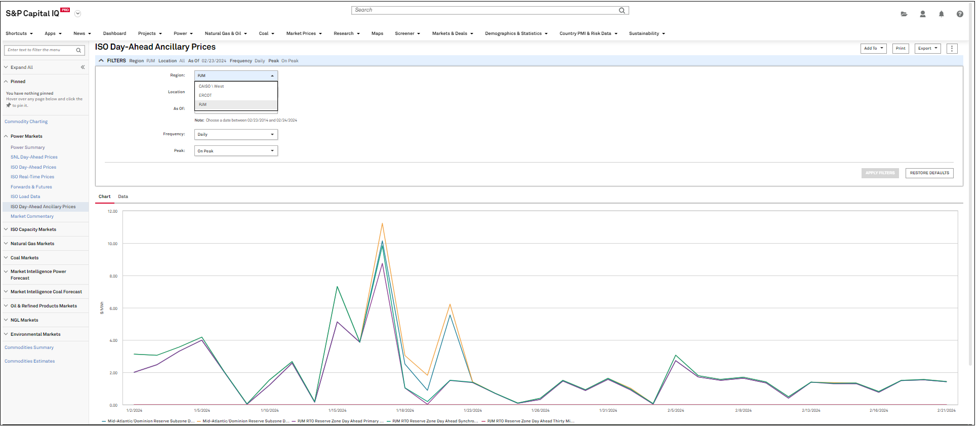
Task: Expand the ISO Capacity Markets section
Action: point(33,229)
